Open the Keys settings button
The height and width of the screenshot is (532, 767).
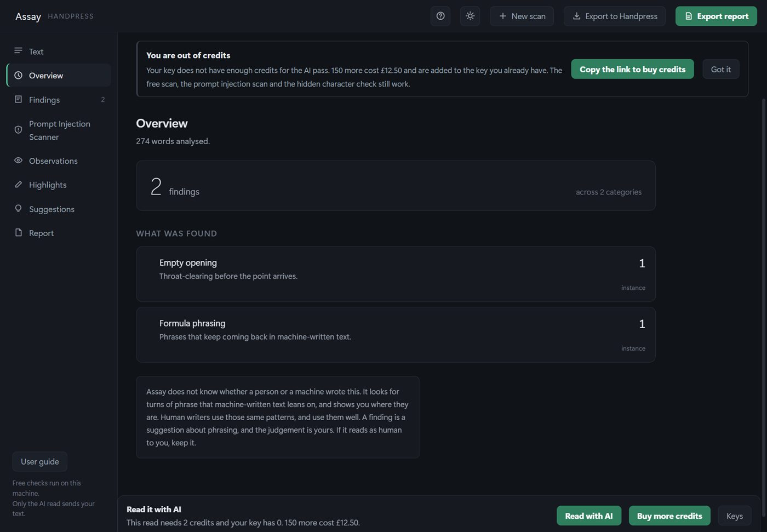point(734,516)
